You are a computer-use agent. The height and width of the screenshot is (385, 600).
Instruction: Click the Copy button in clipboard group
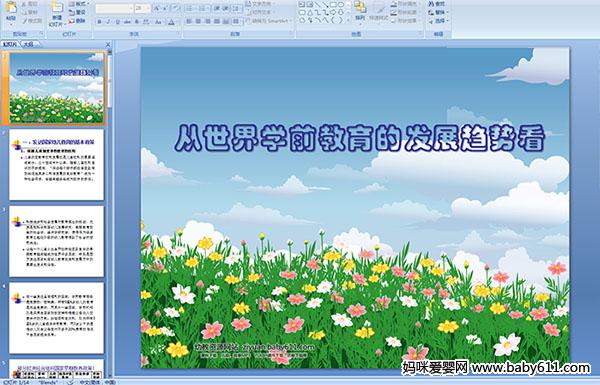tap(29, 13)
